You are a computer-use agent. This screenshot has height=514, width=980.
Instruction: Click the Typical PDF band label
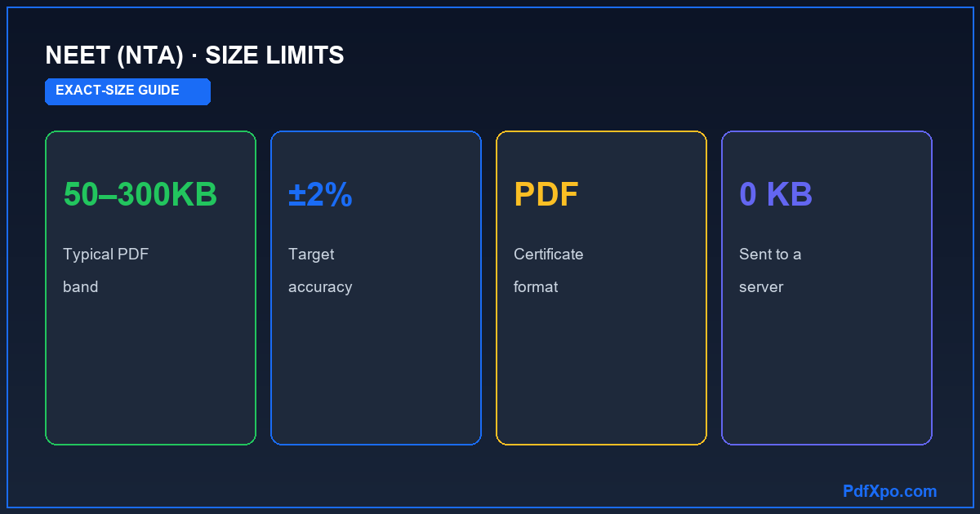pyautogui.click(x=105, y=270)
